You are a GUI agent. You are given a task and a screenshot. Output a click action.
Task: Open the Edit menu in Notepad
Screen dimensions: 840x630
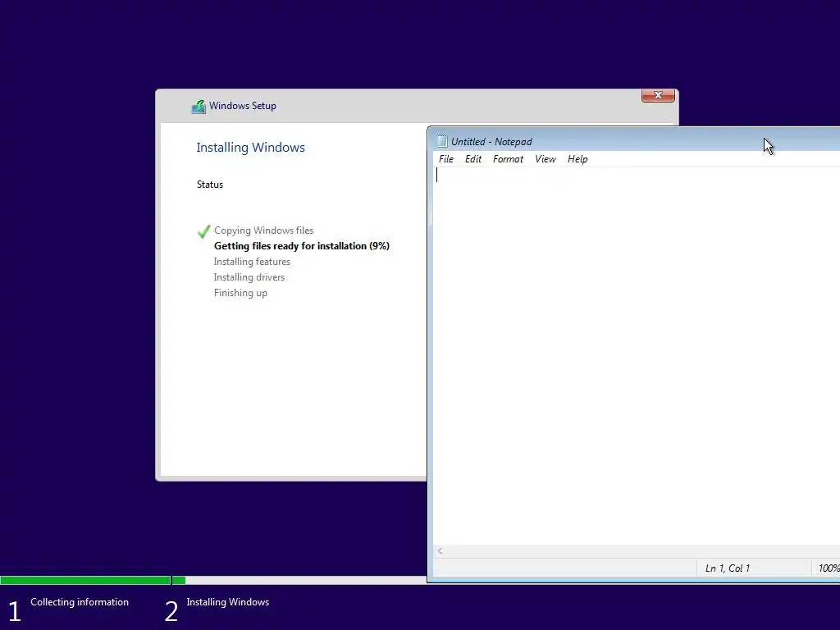click(473, 159)
